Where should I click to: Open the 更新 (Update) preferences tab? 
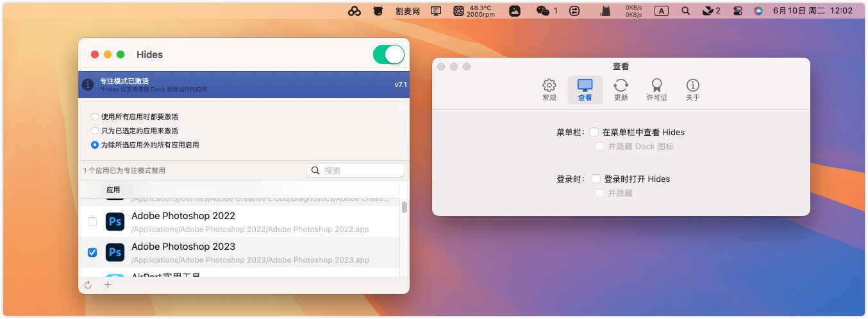(621, 90)
